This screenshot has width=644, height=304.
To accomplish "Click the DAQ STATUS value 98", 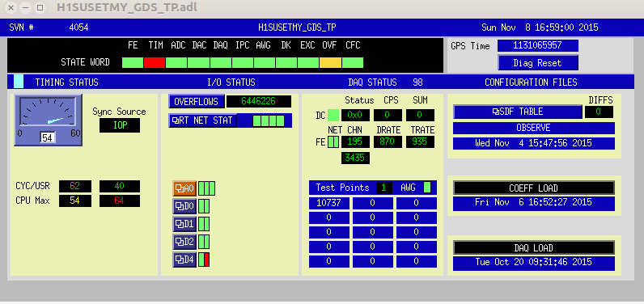I will pyautogui.click(x=417, y=82).
